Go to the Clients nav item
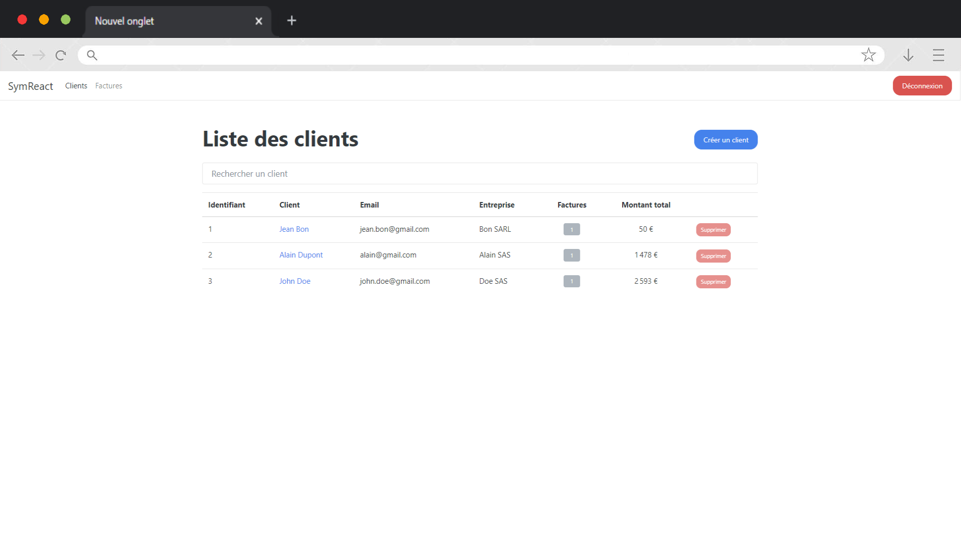The height and width of the screenshot is (560, 961). pyautogui.click(x=76, y=86)
